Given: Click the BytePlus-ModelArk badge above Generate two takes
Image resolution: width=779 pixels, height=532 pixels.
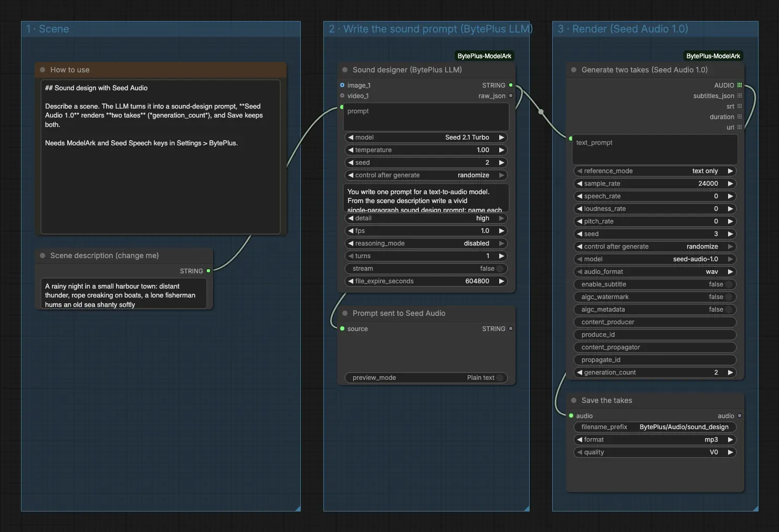Looking at the screenshot, I should (713, 56).
